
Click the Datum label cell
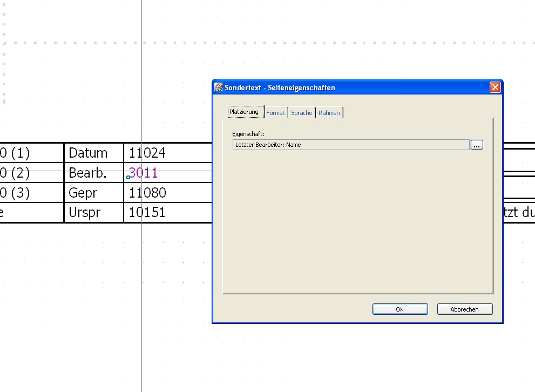pyautogui.click(x=88, y=153)
